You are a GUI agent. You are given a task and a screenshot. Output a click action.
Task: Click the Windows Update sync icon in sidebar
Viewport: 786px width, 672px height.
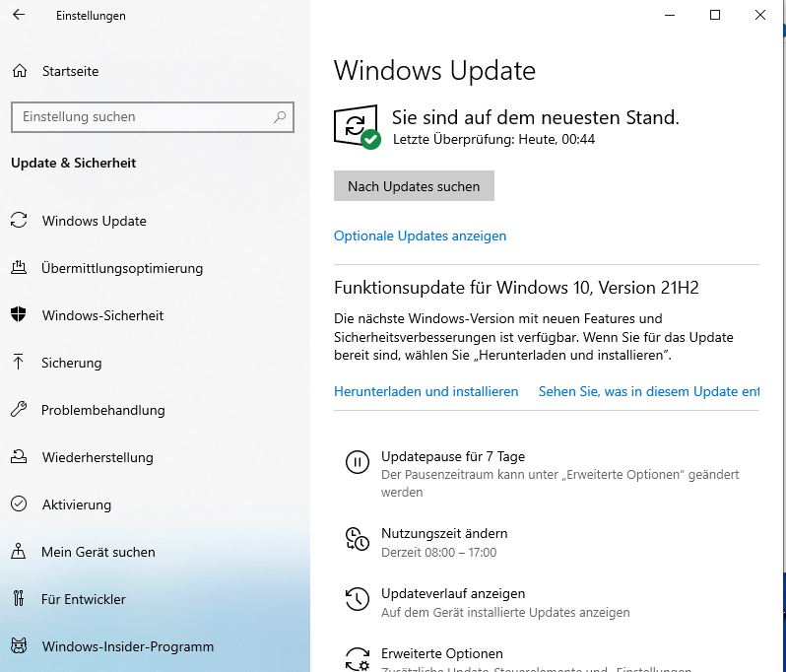coord(19,220)
